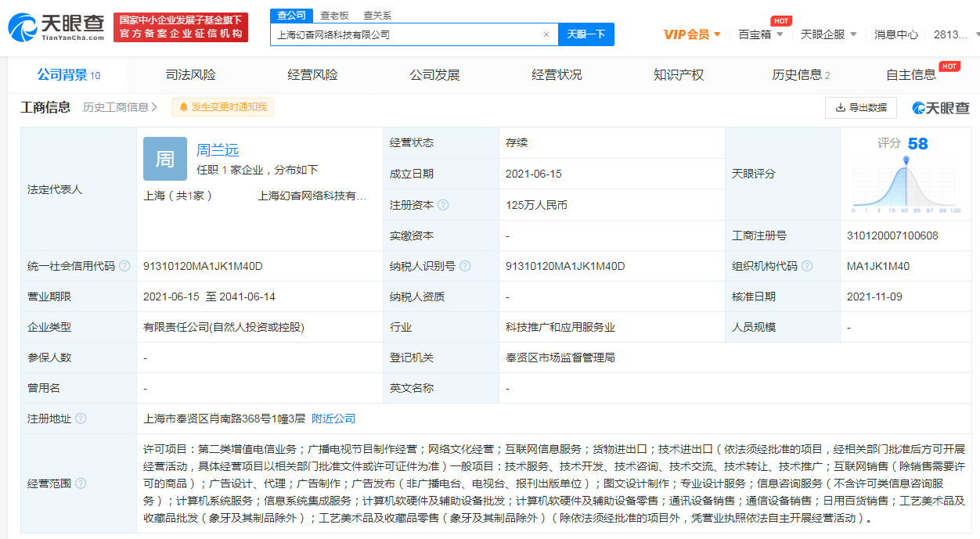Click the 存续 operating status value
Image resolution: width=980 pixels, height=539 pixels.
(x=517, y=143)
